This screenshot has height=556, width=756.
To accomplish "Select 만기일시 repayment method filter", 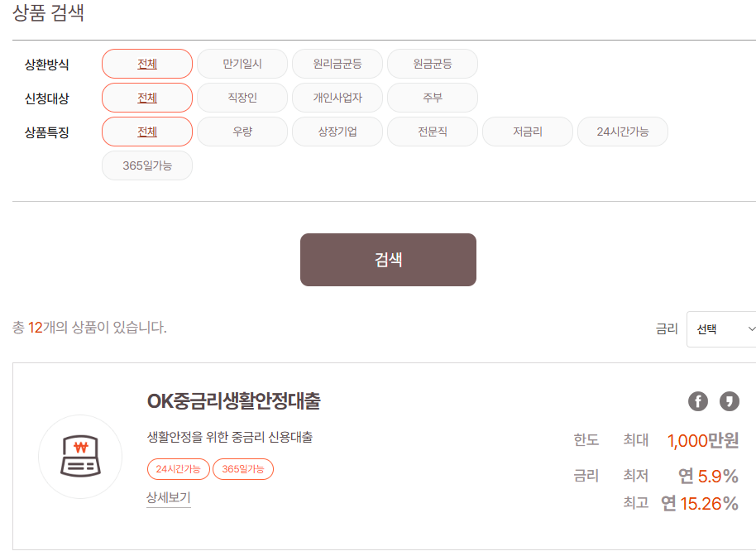I will [x=242, y=64].
